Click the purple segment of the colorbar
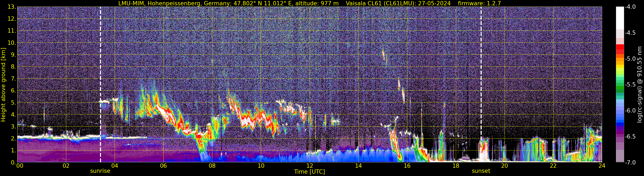The height and width of the screenshot is (176, 644). (620, 131)
